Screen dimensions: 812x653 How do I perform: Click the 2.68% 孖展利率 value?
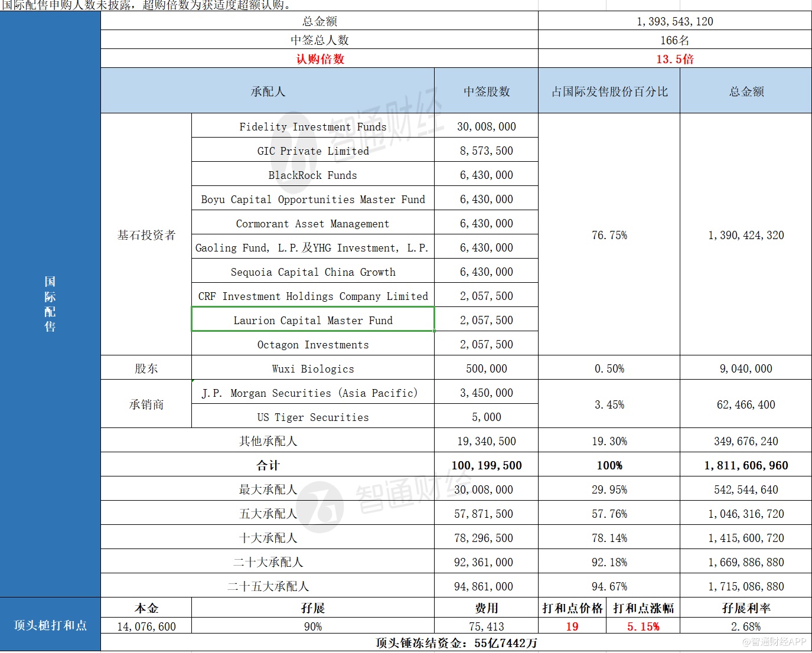[x=746, y=626]
